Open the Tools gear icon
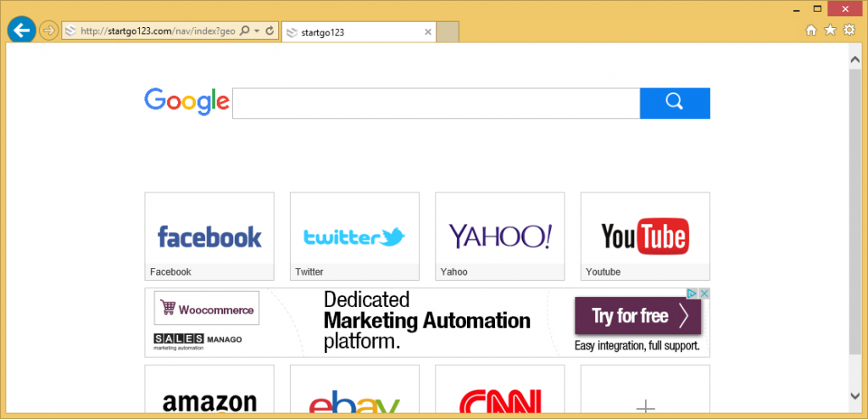868x419 pixels. (849, 31)
